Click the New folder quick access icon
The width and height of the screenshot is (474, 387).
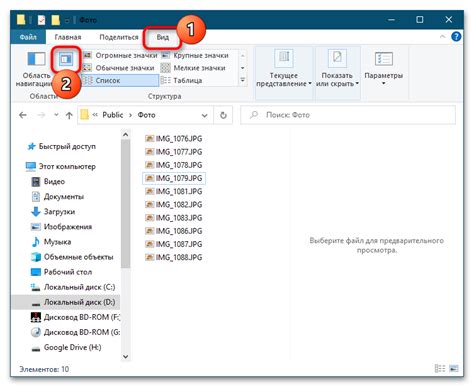point(55,20)
